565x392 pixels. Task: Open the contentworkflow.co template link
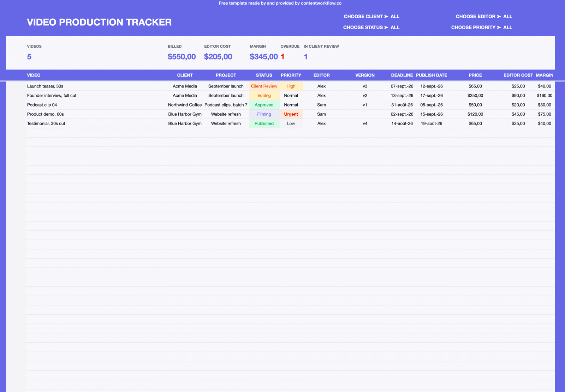coord(280,3)
